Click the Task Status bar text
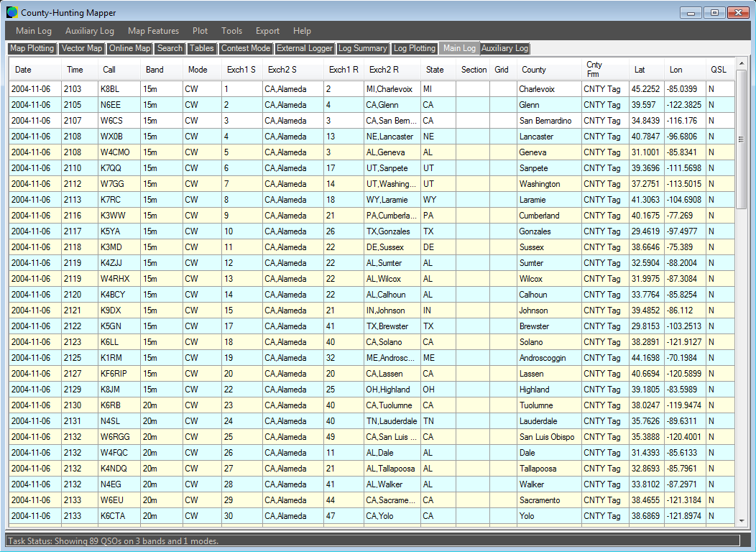This screenshot has height=552, width=756. tap(114, 541)
